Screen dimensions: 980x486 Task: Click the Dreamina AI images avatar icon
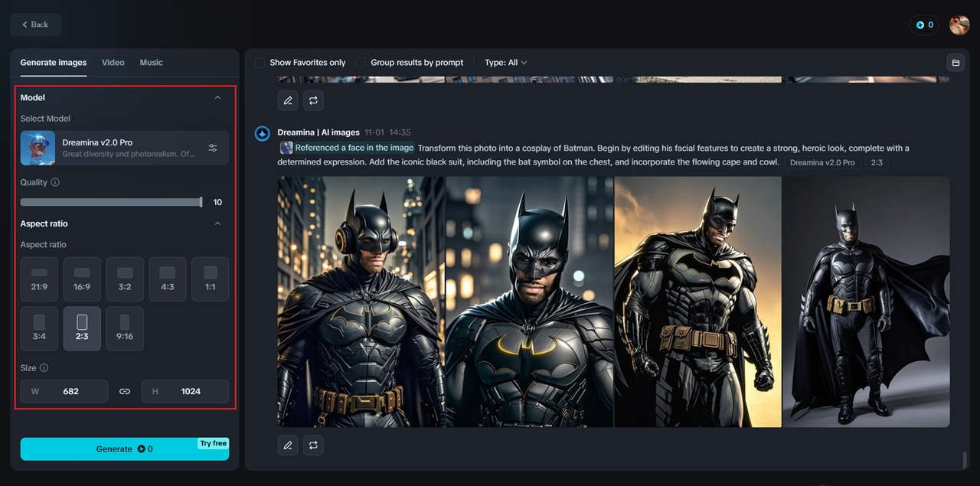pos(262,134)
